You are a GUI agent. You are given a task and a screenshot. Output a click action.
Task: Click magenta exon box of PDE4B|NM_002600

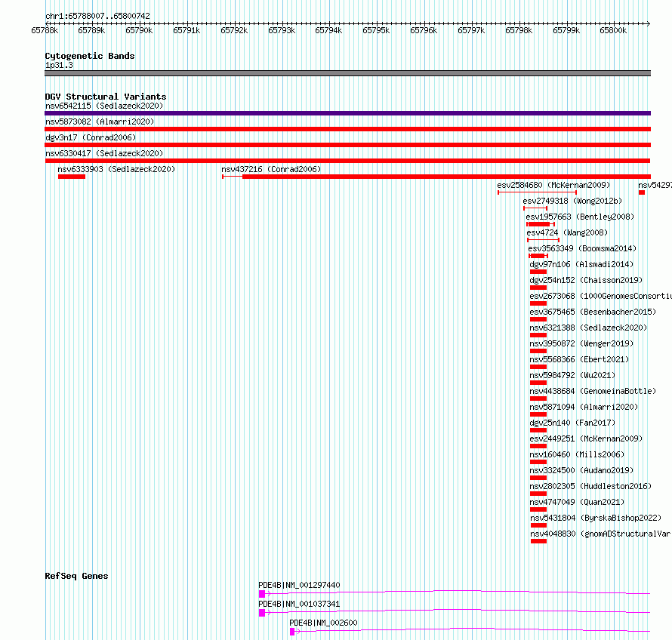click(x=292, y=632)
